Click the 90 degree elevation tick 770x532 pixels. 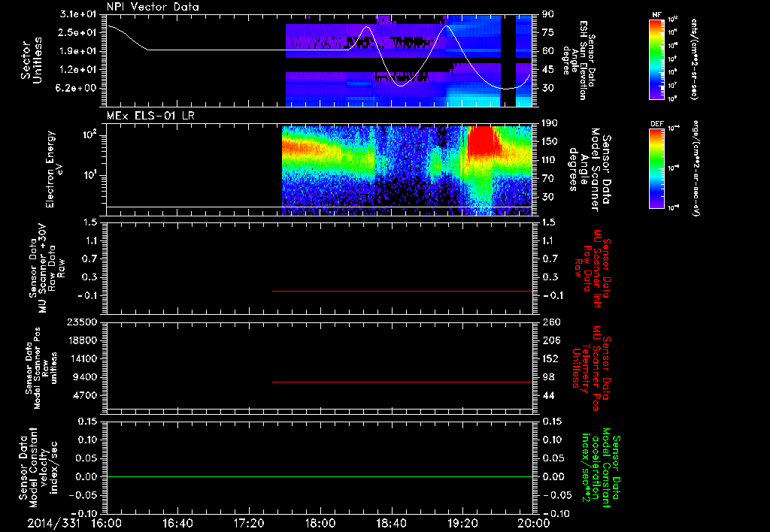click(548, 14)
